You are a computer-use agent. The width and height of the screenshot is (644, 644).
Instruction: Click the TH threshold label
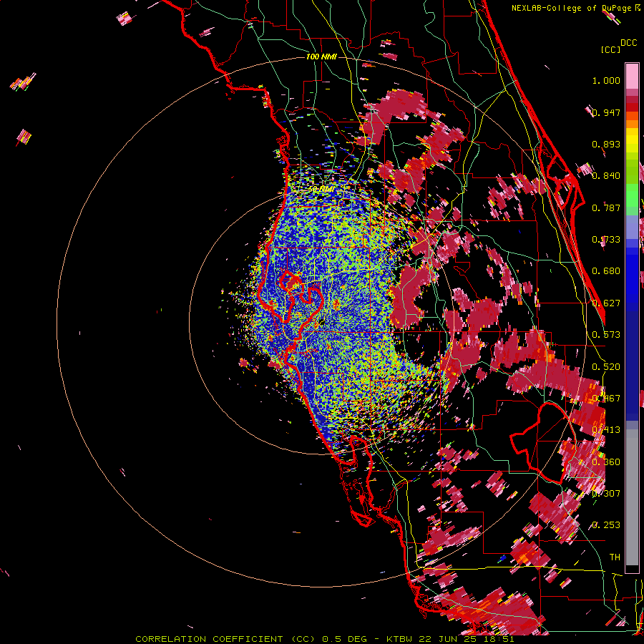(x=615, y=557)
